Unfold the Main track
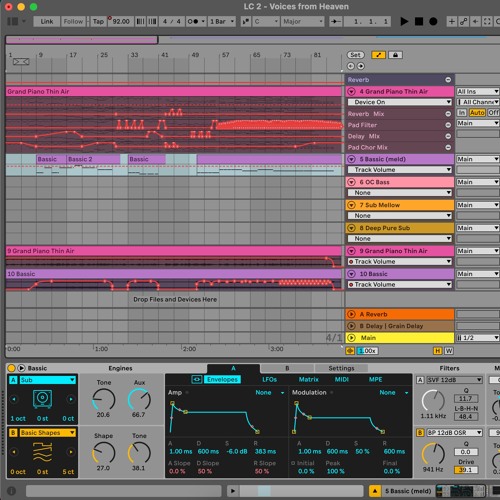500x500 pixels. tap(351, 338)
